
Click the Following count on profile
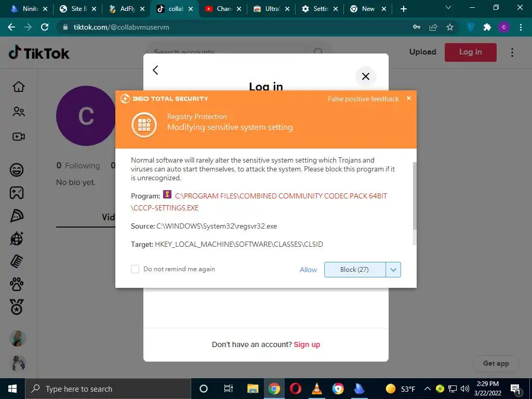[78, 166]
